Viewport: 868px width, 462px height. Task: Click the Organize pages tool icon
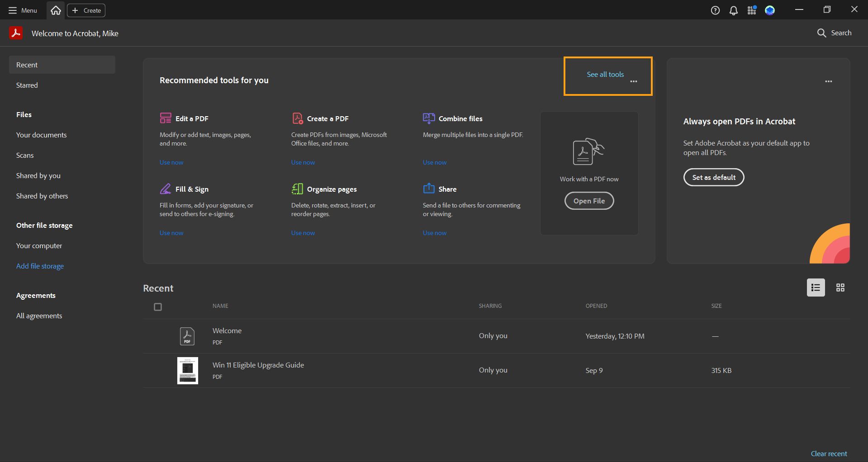[297, 189]
